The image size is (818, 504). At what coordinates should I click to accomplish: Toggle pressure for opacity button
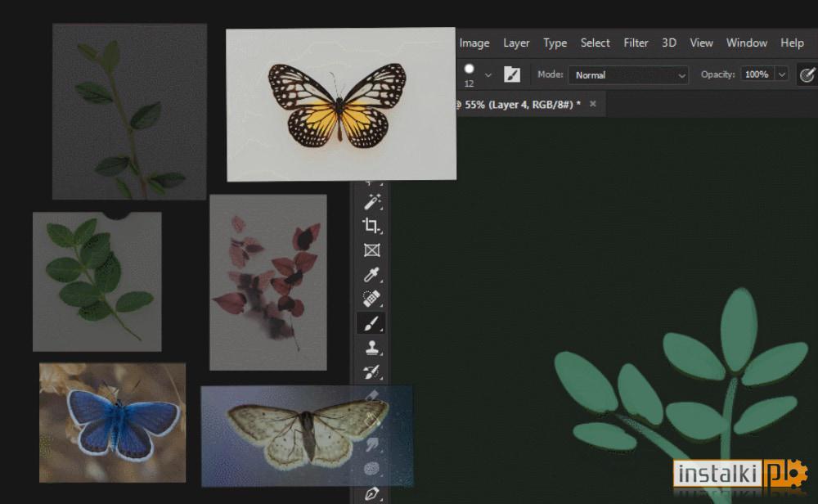tap(807, 74)
